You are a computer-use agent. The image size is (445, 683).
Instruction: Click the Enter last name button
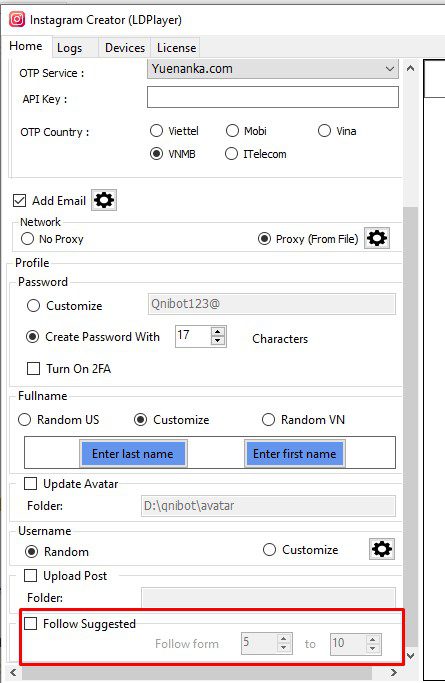tap(133, 453)
